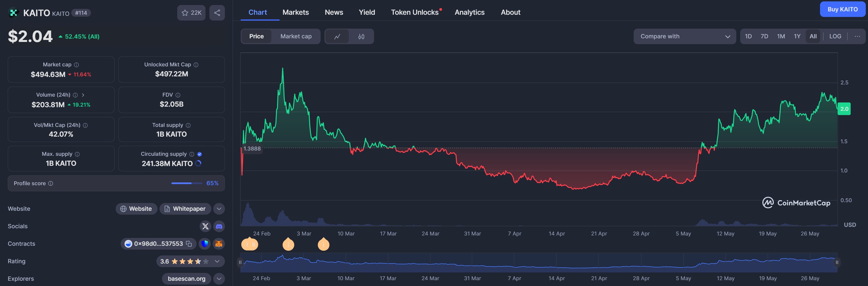Expand the 3.6 rating dropdown

pyautogui.click(x=217, y=261)
